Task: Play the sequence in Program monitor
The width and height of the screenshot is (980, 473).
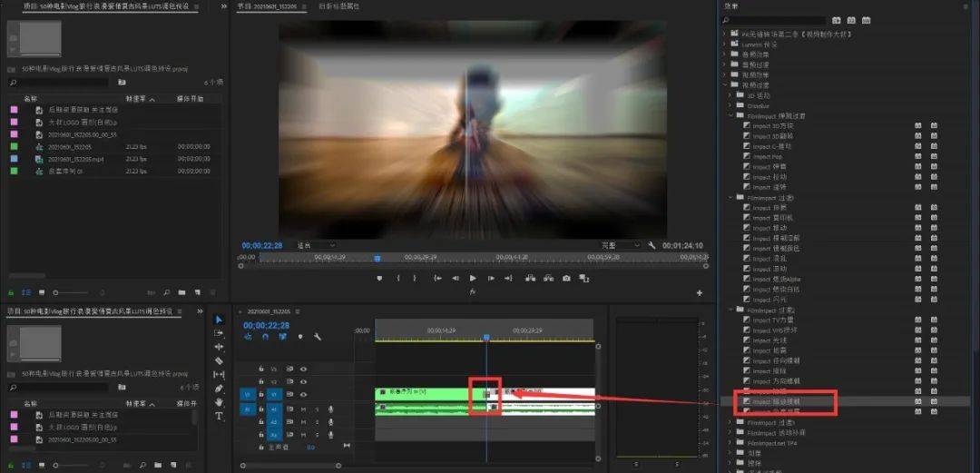Action: point(473,279)
